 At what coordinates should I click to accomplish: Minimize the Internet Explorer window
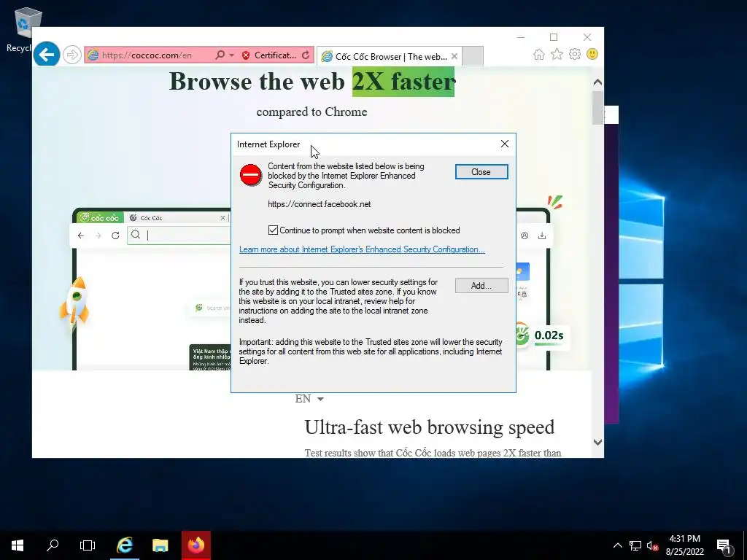click(x=521, y=37)
